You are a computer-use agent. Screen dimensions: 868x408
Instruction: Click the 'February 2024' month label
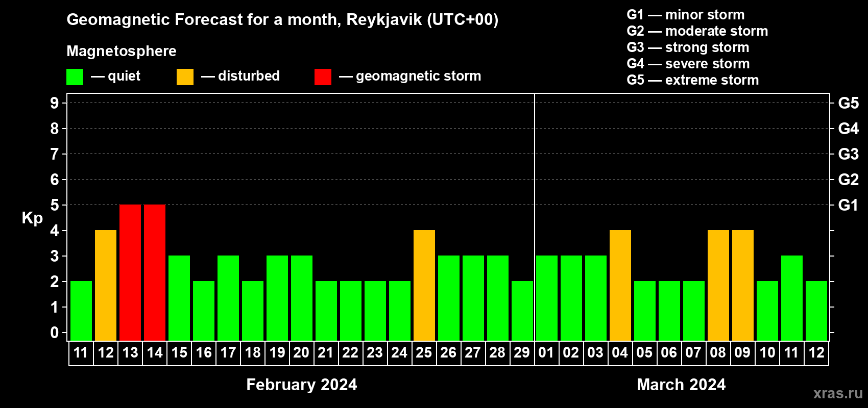click(302, 385)
